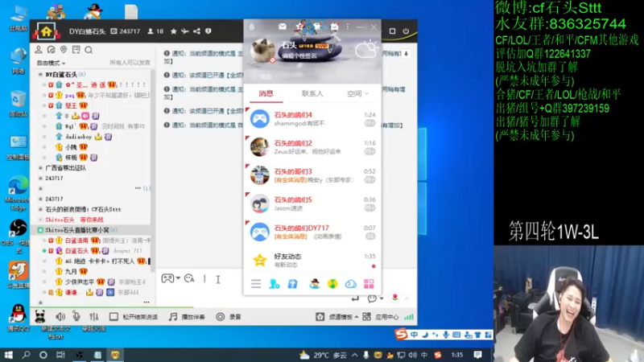Image resolution: width=644 pixels, height=362 pixels.
Task: Open the 石头的鸽们2 group chat
Action: [x=312, y=147]
